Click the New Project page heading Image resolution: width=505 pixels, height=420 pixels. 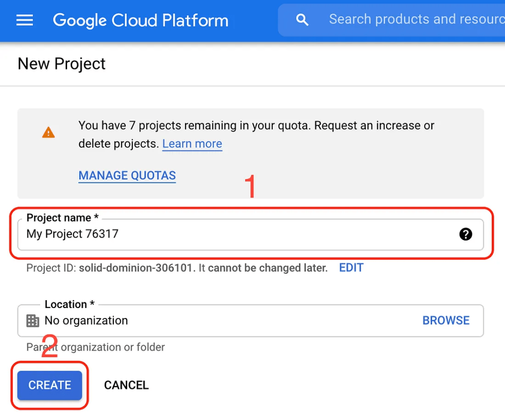[62, 64]
